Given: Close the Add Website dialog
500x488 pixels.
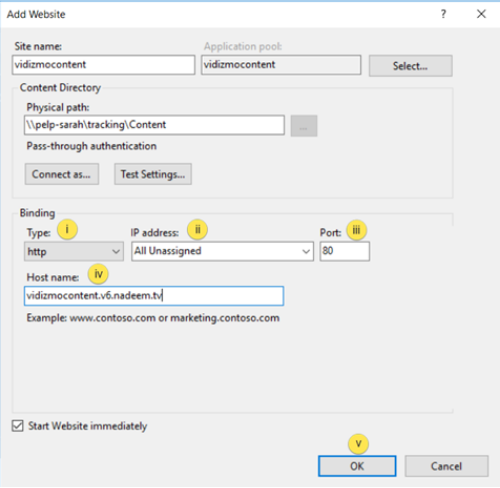Looking at the screenshot, I should pyautogui.click(x=481, y=14).
